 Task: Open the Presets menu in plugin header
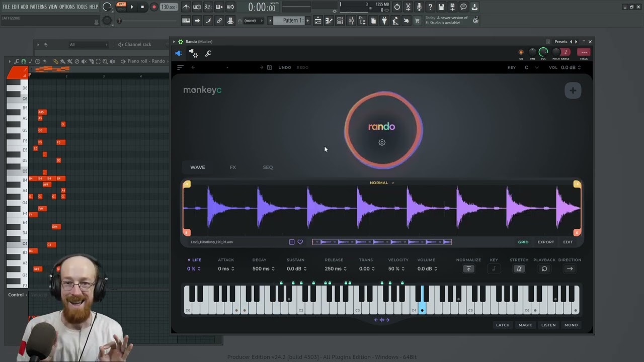click(560, 42)
